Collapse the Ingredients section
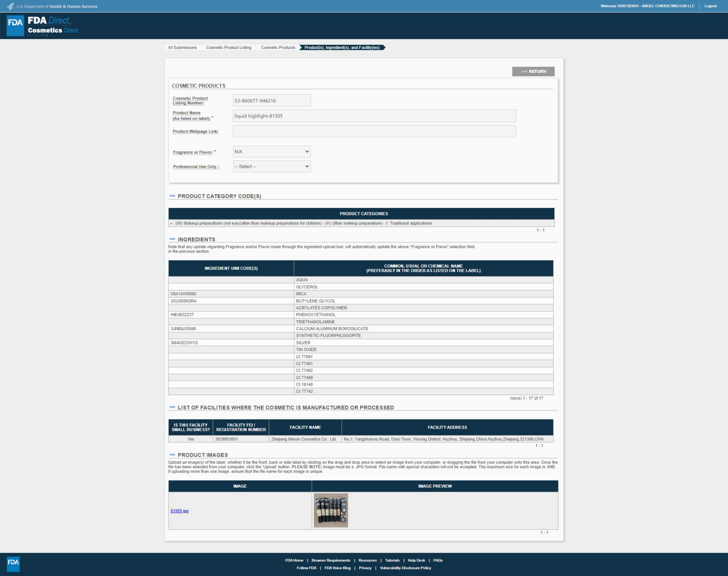 (x=172, y=239)
